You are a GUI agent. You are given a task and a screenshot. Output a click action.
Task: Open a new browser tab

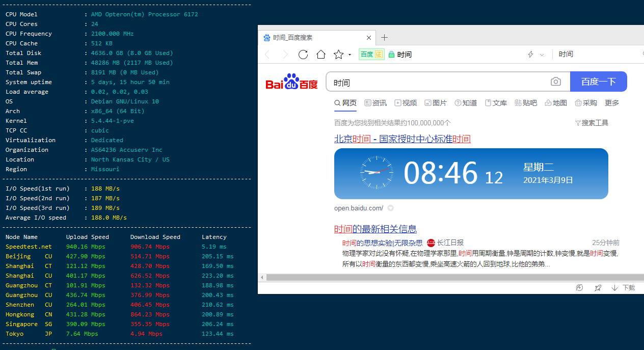384,38
